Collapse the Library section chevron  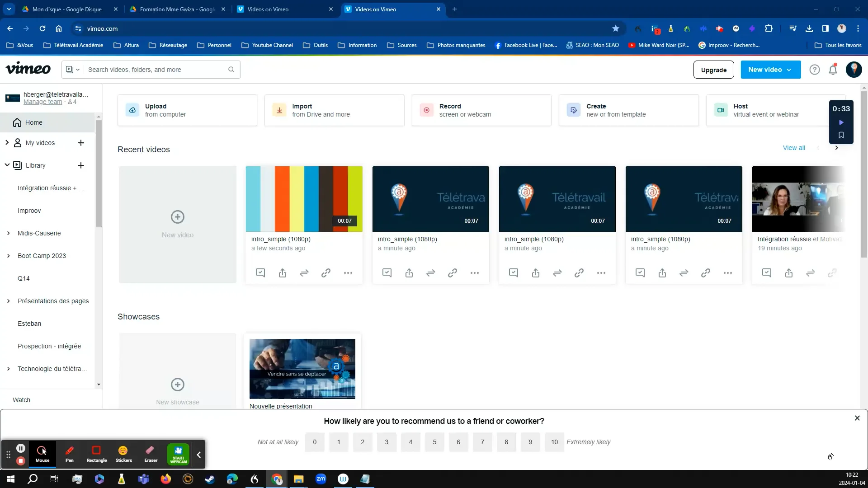click(x=7, y=165)
